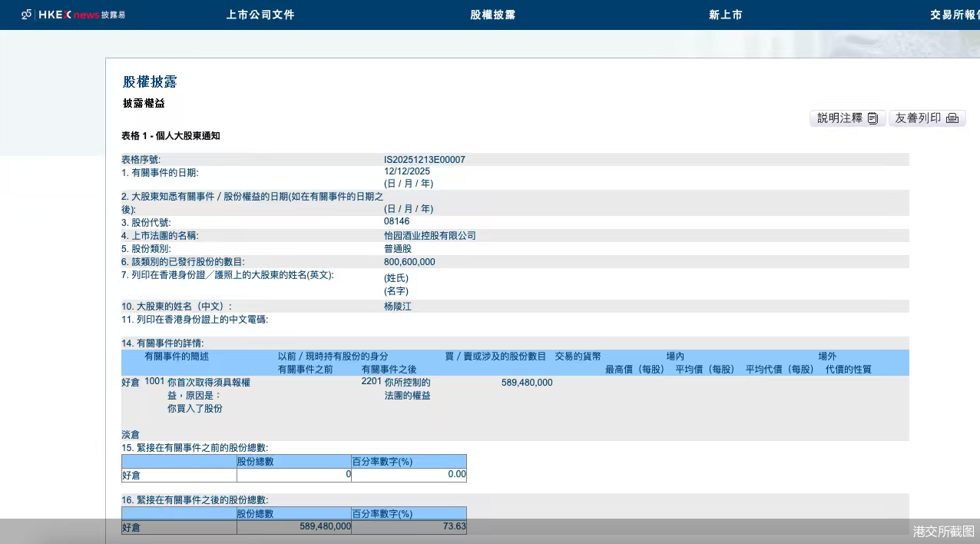Click shareholder name 杨陵江
The image size is (980, 544).
[398, 306]
